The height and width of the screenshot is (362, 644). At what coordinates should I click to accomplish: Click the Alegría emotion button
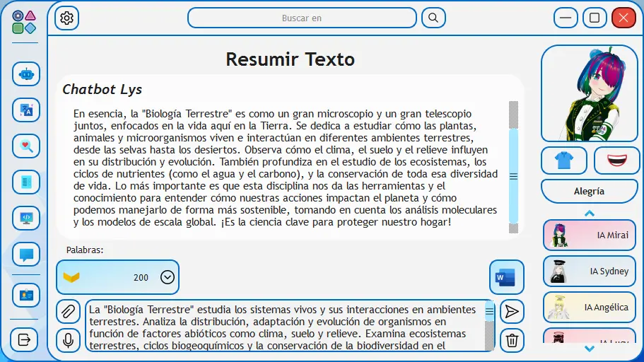pyautogui.click(x=589, y=191)
